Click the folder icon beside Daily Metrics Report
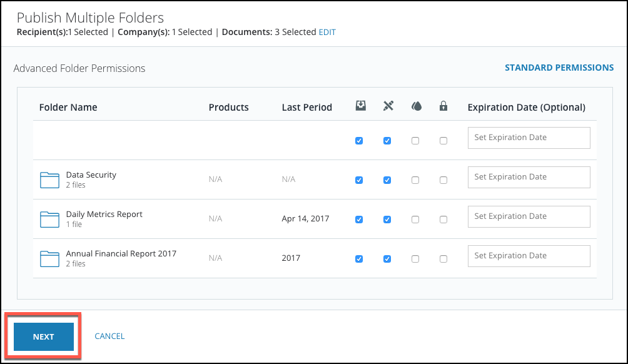628x364 pixels. [49, 219]
